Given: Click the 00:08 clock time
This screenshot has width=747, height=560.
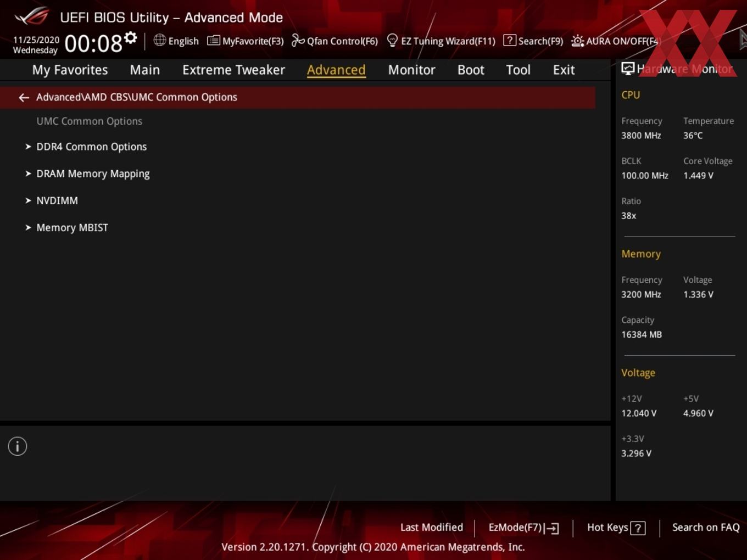Looking at the screenshot, I should point(93,43).
